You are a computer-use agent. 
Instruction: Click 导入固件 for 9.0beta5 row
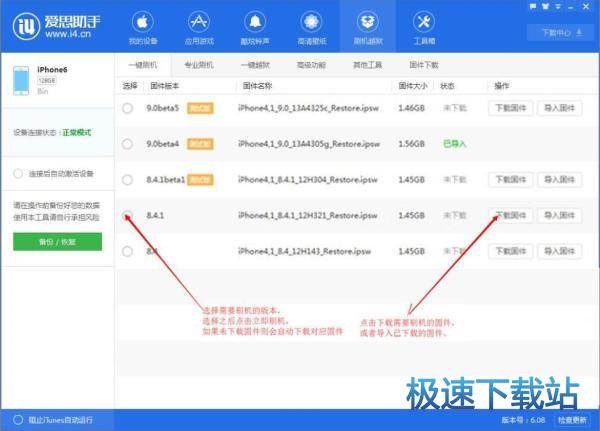[559, 108]
